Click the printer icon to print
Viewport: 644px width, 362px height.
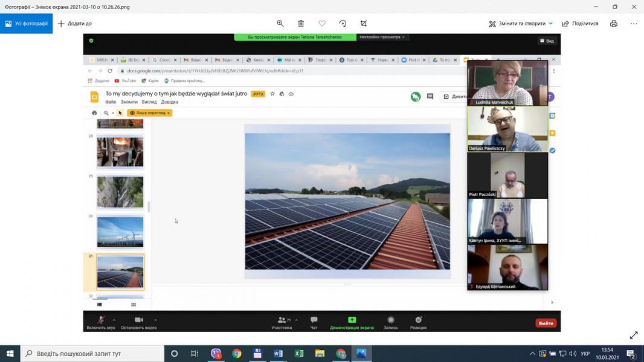[614, 24]
